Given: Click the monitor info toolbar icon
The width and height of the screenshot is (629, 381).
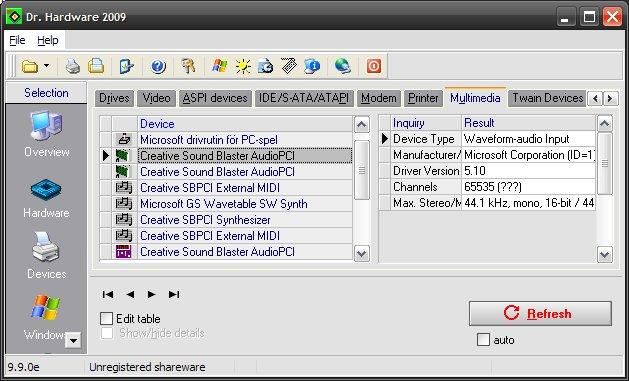Looking at the screenshot, I should tap(312, 66).
